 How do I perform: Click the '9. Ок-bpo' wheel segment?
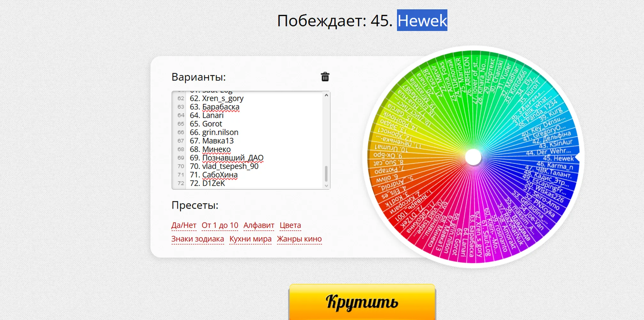pyautogui.click(x=388, y=155)
